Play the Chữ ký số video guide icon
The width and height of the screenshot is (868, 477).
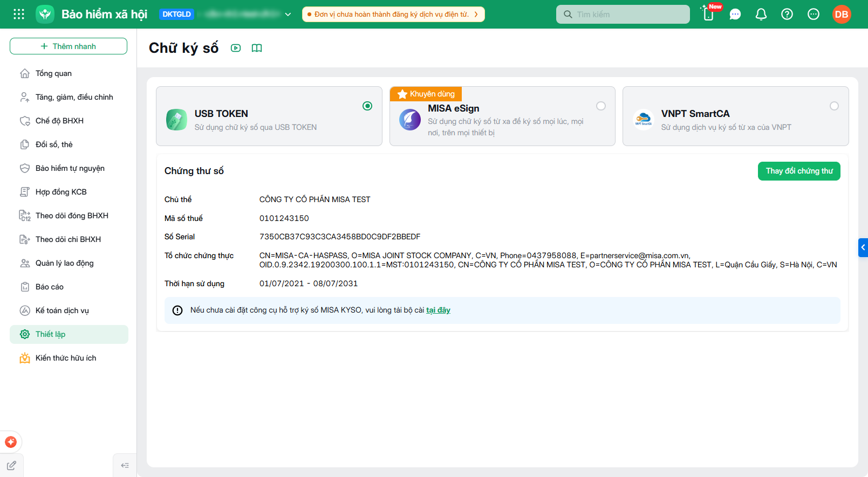pyautogui.click(x=236, y=48)
